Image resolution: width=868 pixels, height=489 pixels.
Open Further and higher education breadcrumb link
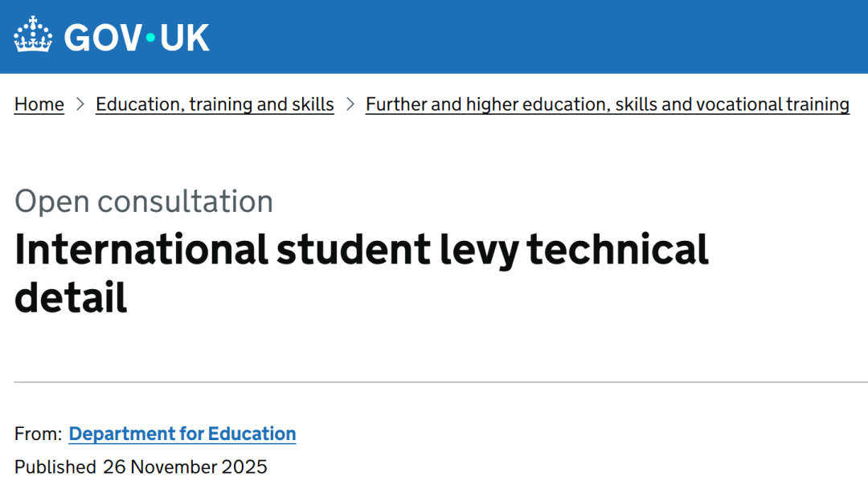point(607,104)
